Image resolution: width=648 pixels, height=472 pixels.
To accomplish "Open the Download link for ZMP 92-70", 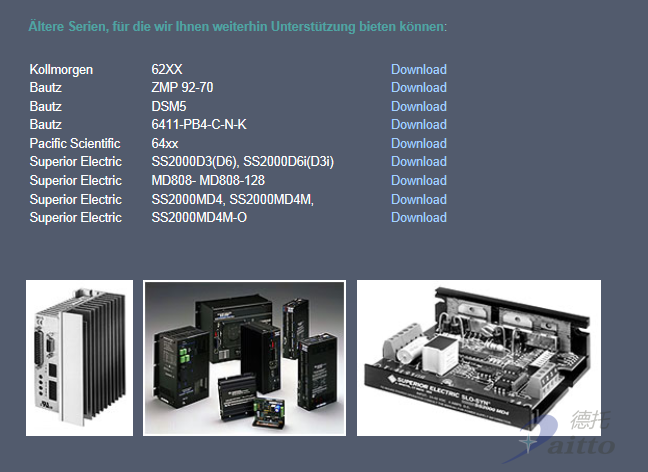I will 419,88.
